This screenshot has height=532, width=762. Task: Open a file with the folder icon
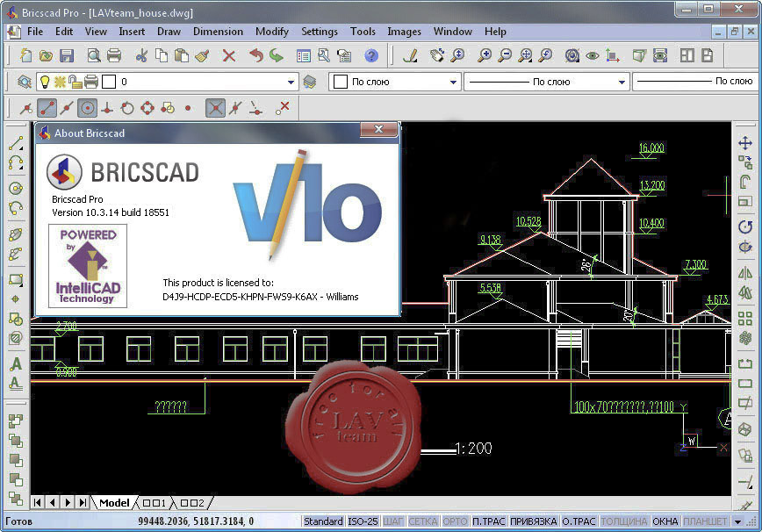click(x=47, y=56)
